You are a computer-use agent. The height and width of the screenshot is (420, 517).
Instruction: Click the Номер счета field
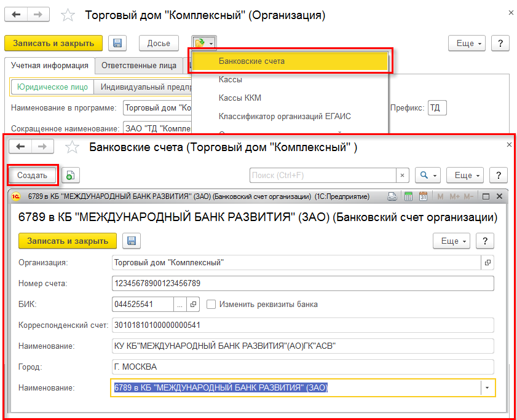pyautogui.click(x=303, y=283)
